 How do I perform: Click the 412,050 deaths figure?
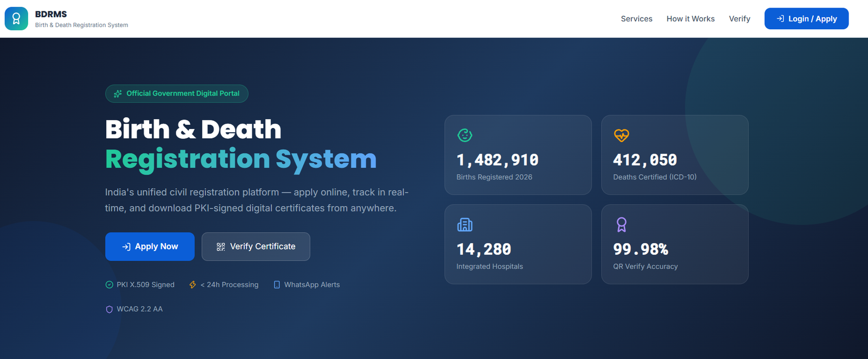tap(645, 160)
